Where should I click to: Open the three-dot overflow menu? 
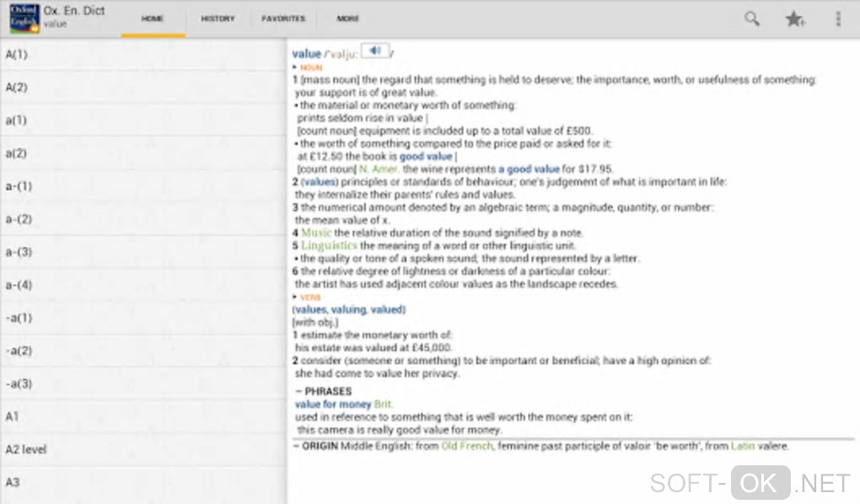coord(838,19)
